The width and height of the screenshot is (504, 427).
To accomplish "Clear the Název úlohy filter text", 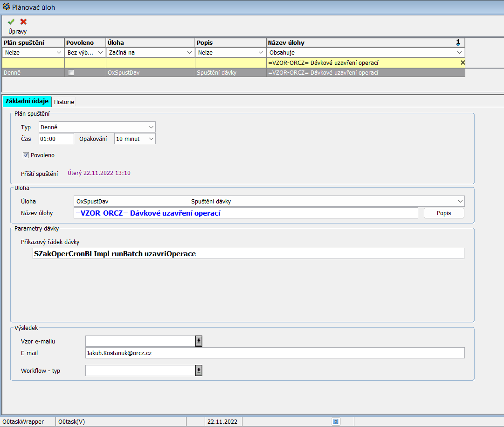I will pyautogui.click(x=462, y=63).
